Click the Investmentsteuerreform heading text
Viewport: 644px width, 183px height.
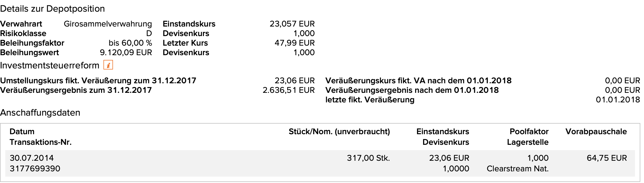pyautogui.click(x=49, y=65)
